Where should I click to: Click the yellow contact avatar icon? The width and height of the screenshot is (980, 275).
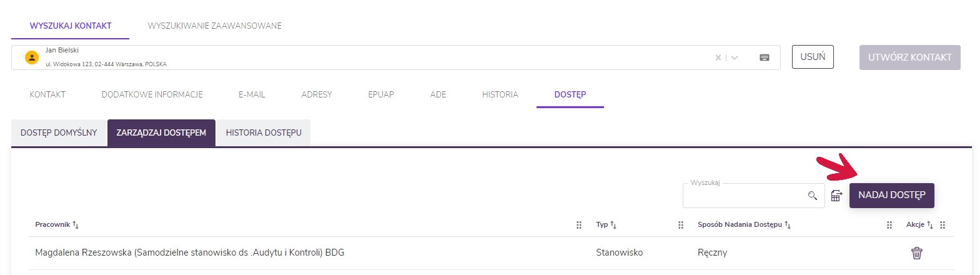coord(31,57)
